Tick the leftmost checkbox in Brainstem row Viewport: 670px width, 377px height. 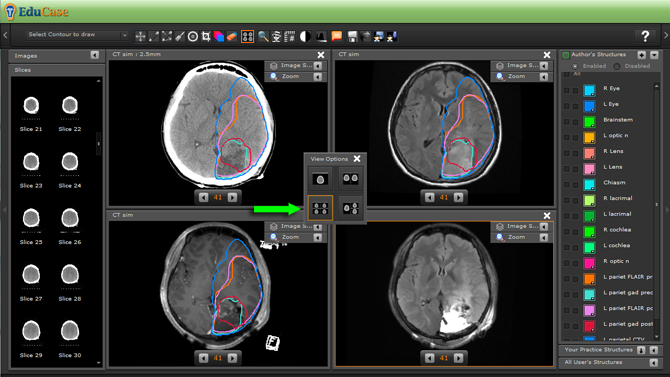[x=567, y=122]
